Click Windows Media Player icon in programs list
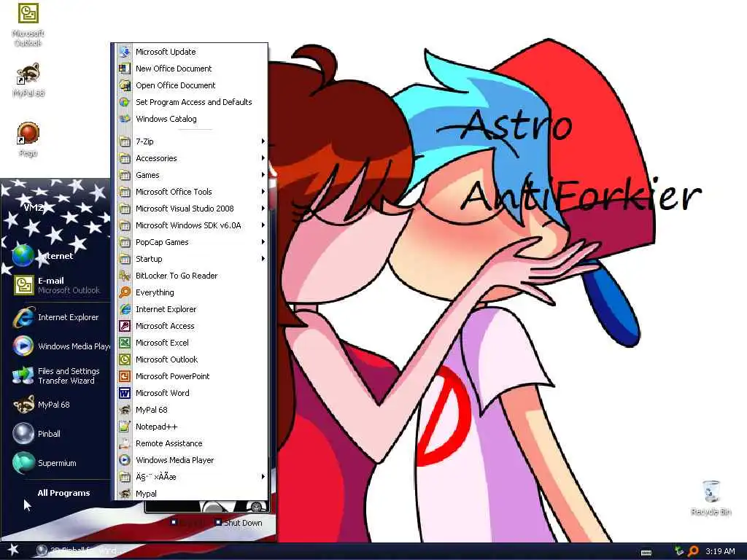This screenshot has height=560, width=747. point(125,460)
